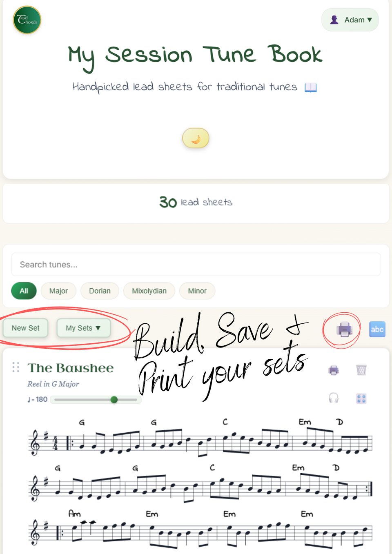Click the tempo slider handle
The height and width of the screenshot is (554, 392).
(114, 399)
